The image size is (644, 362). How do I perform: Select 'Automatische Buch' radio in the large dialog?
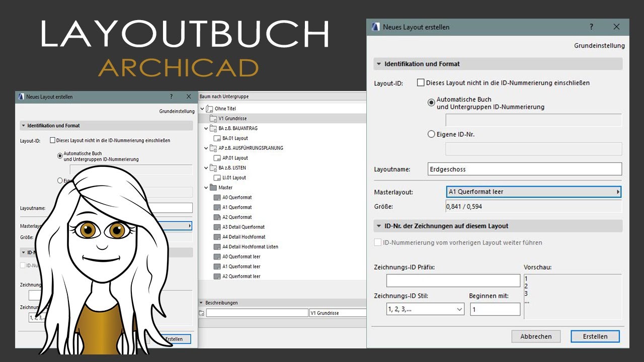431,103
